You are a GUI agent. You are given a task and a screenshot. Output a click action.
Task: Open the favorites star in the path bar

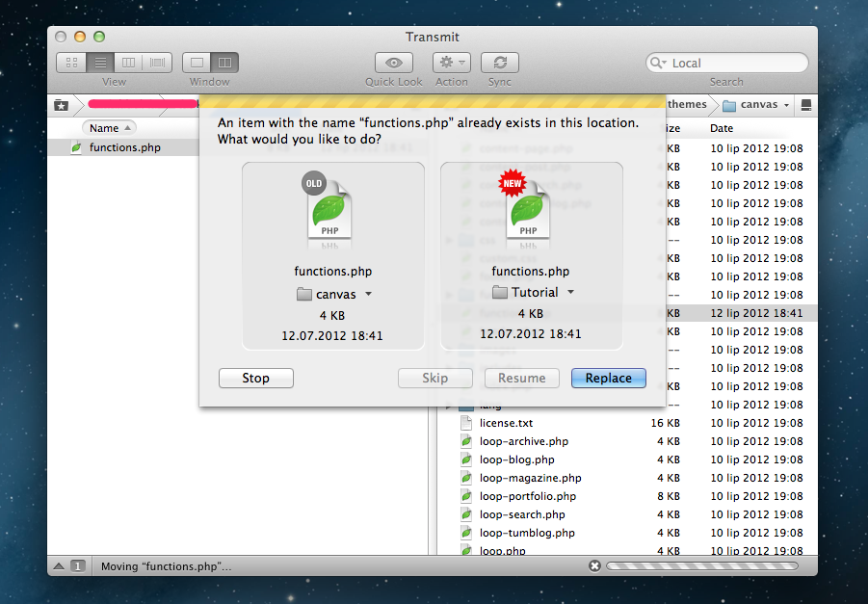(61, 105)
